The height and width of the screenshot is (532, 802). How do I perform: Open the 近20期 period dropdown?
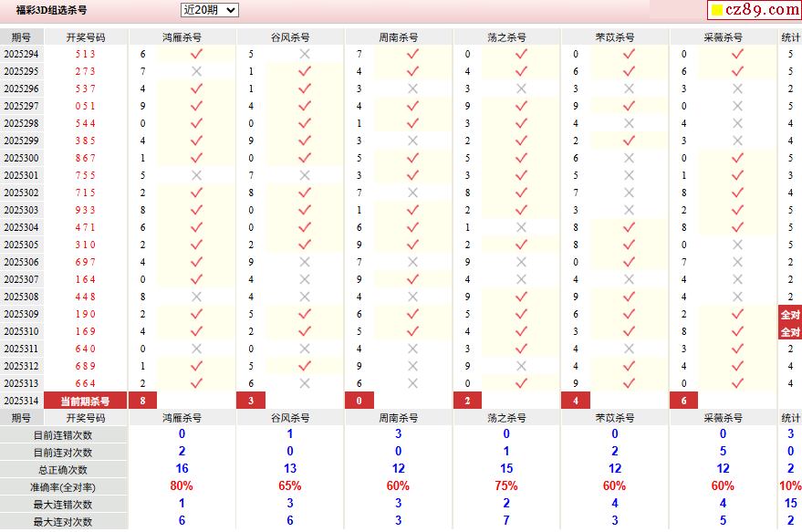tap(209, 10)
